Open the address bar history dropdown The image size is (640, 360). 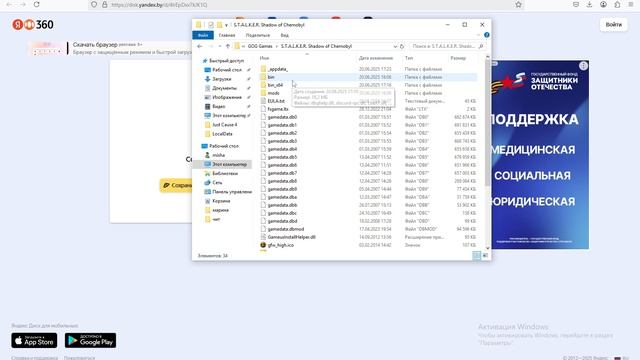point(395,47)
